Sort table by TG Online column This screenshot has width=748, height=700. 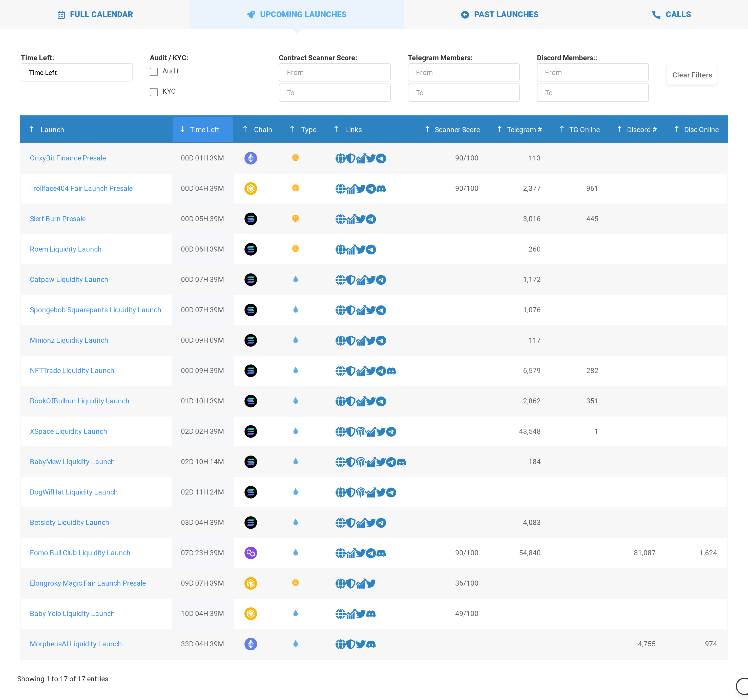[x=579, y=130]
